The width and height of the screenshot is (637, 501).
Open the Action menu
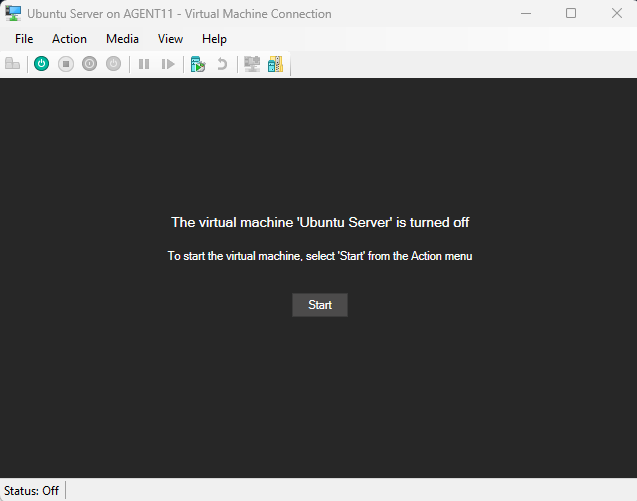pos(69,39)
